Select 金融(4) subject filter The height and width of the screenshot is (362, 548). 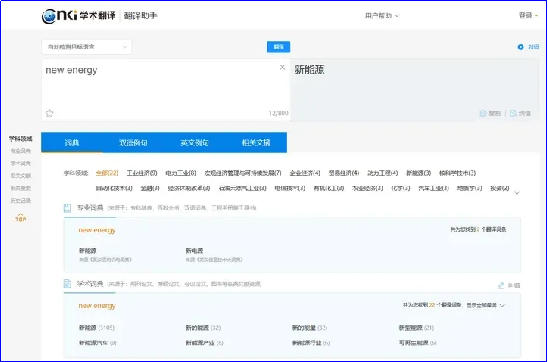(x=150, y=188)
